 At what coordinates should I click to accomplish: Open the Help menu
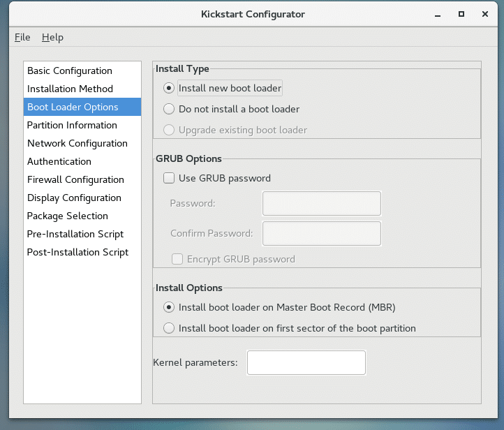click(x=52, y=38)
